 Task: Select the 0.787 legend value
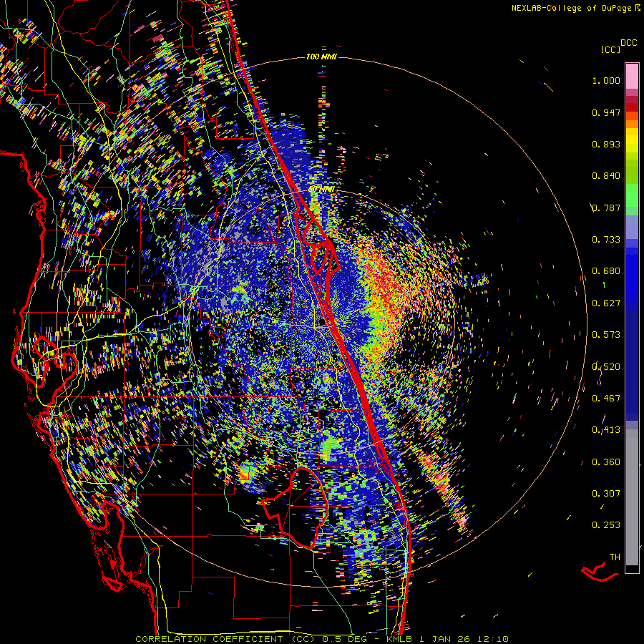click(x=606, y=208)
